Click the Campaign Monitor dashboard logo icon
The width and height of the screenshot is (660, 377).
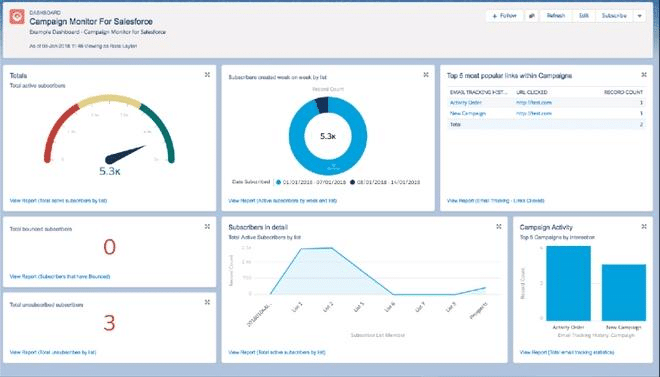point(17,16)
